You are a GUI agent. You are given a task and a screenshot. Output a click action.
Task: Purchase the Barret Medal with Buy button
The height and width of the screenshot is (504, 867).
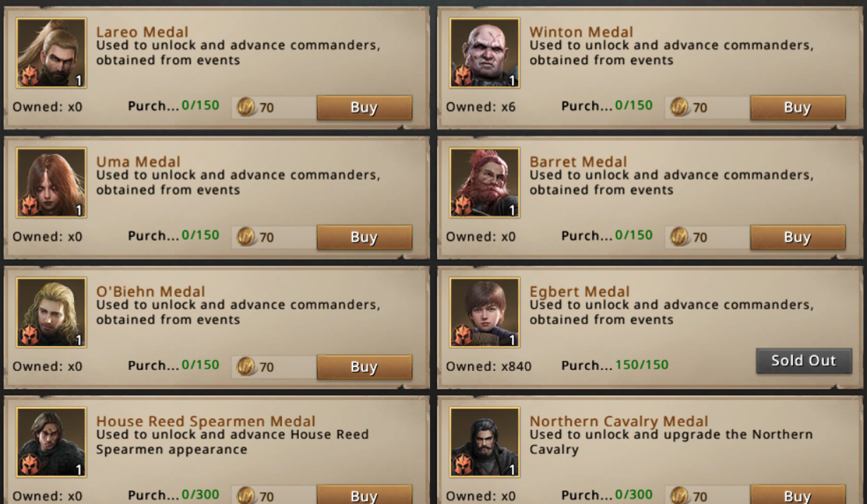pyautogui.click(x=798, y=238)
